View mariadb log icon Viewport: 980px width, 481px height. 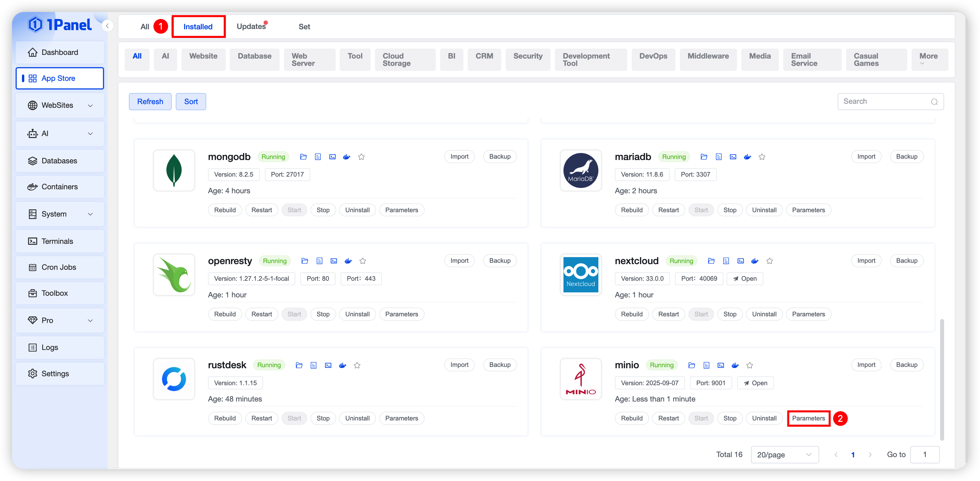pos(718,157)
